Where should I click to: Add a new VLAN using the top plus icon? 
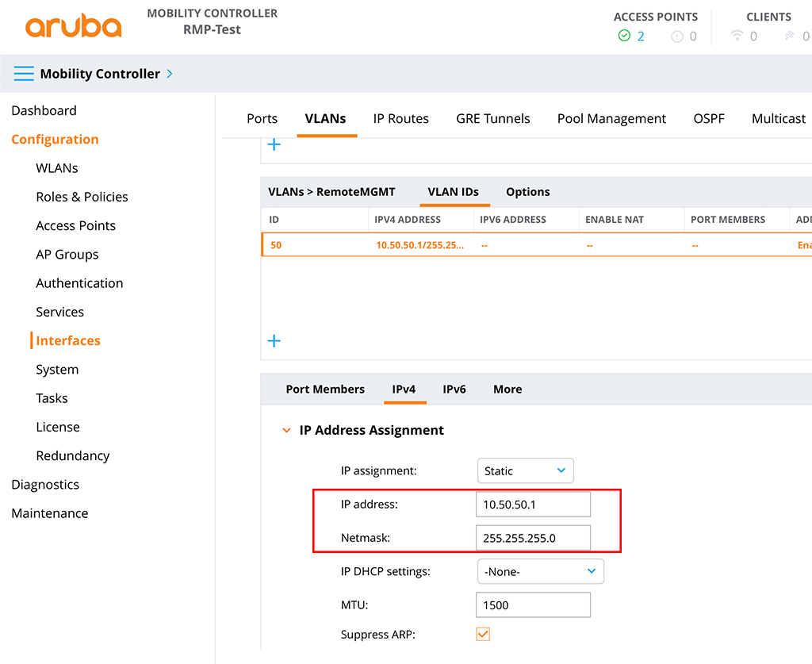[274, 144]
